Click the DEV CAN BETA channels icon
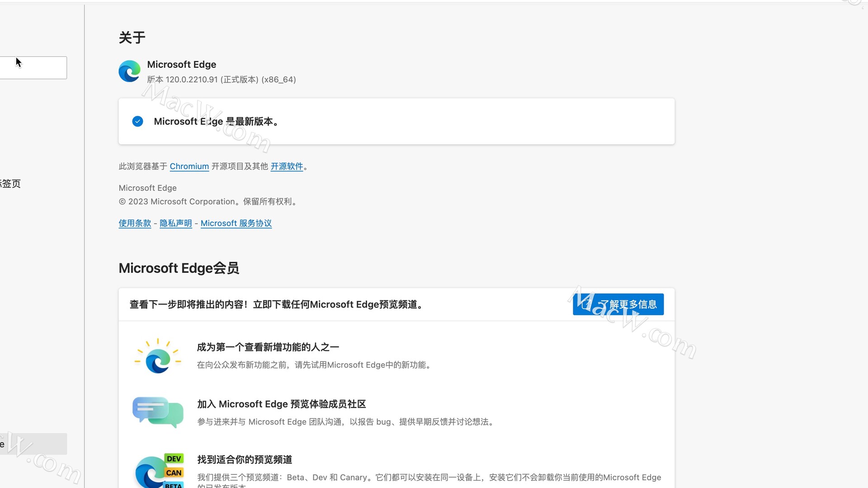 159,470
